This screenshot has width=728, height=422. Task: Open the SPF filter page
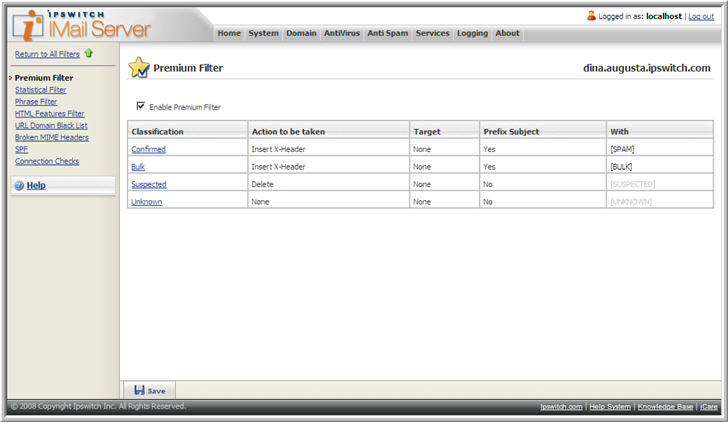21,149
